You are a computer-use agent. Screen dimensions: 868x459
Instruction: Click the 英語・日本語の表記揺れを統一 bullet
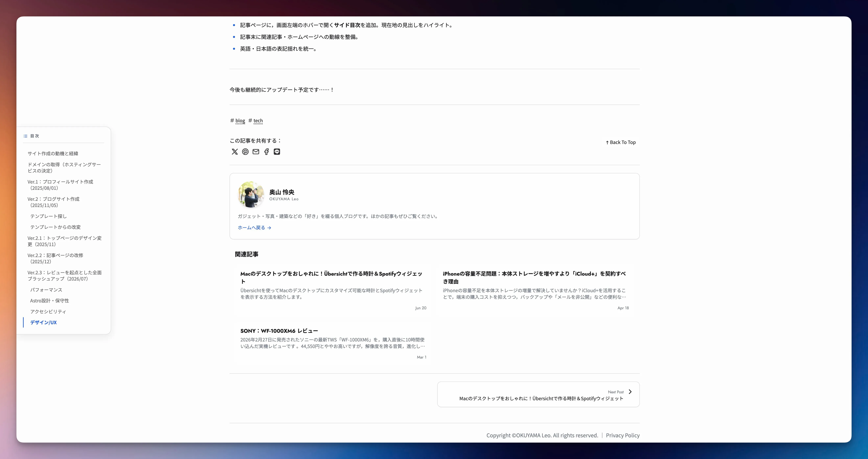278,49
